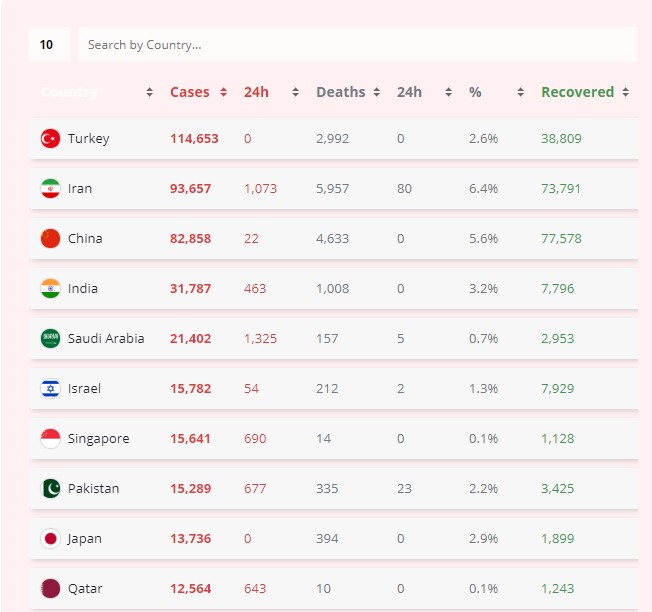Screen dimensions: 652x612
Task: Click the China flag icon
Action: coord(50,239)
